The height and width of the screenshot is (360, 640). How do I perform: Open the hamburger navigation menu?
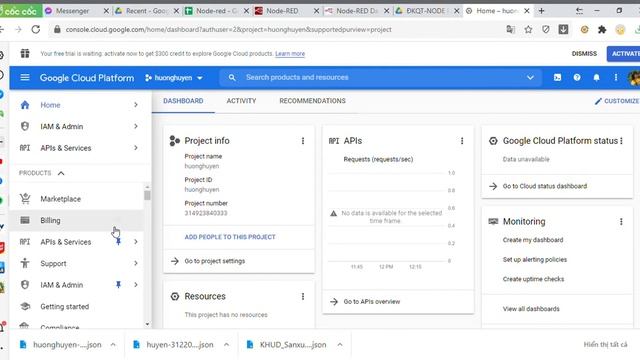coord(25,78)
